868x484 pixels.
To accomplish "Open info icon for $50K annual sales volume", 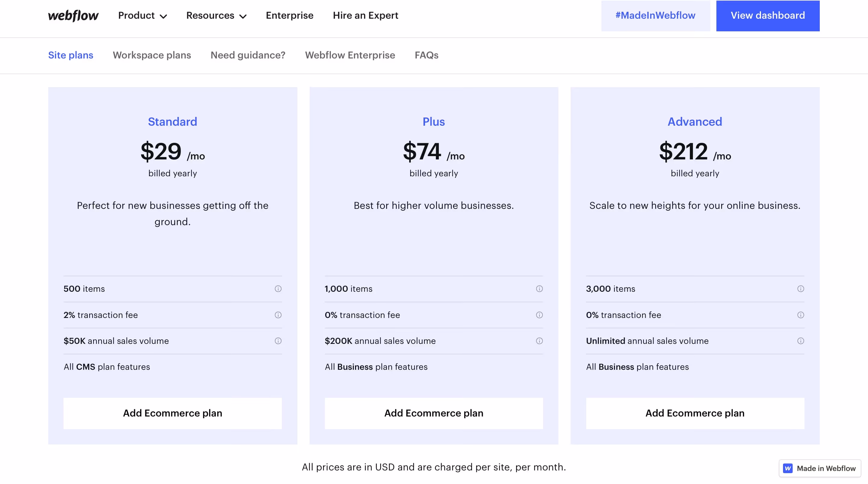I will pyautogui.click(x=278, y=341).
